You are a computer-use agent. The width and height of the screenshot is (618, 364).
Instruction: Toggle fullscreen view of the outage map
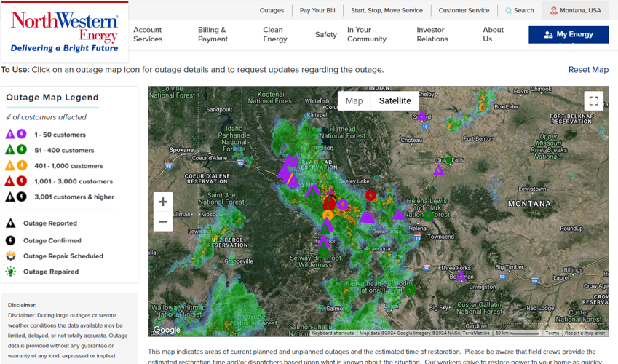tap(593, 100)
